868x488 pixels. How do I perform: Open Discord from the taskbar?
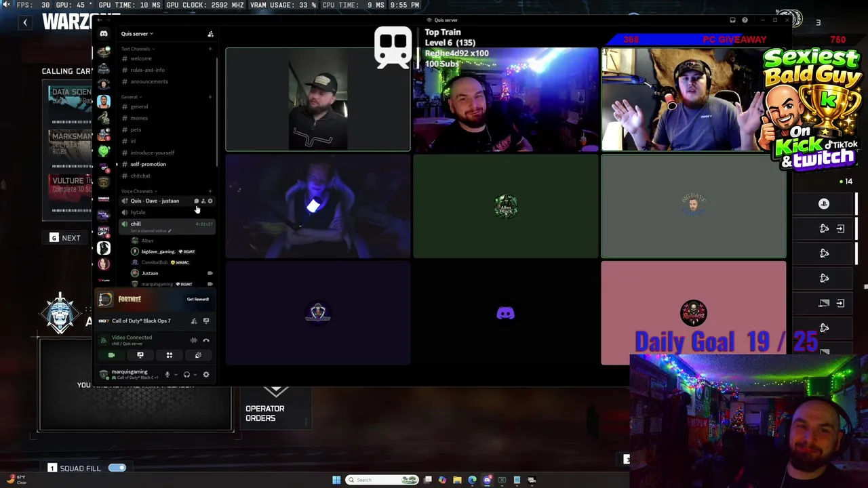point(487,480)
